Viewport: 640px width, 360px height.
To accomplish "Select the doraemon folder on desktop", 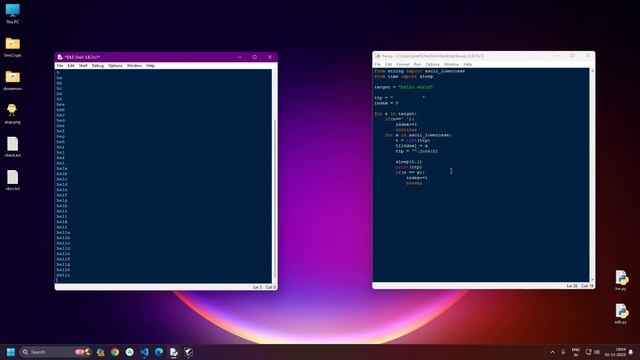I will coord(12,80).
